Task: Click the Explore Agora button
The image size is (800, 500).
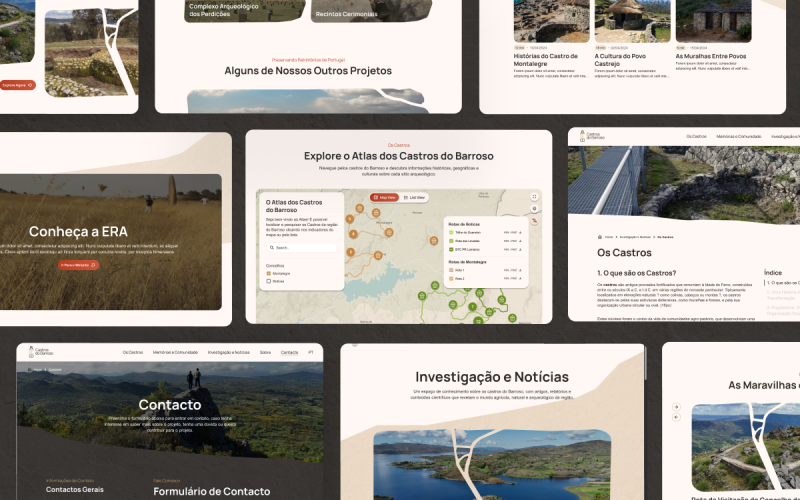Action: click(x=17, y=85)
